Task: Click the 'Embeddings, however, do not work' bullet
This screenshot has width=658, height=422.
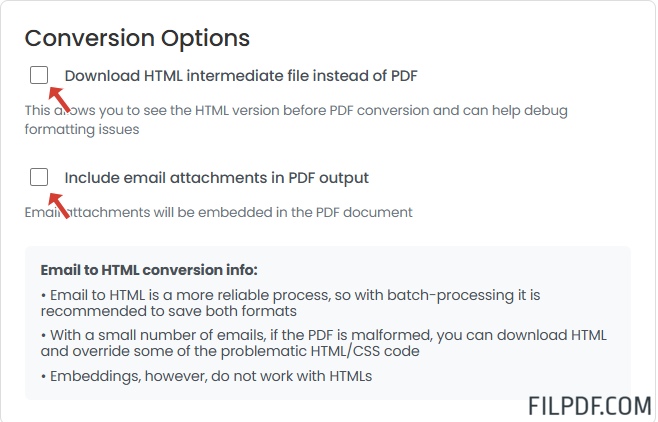Action: pos(207,375)
